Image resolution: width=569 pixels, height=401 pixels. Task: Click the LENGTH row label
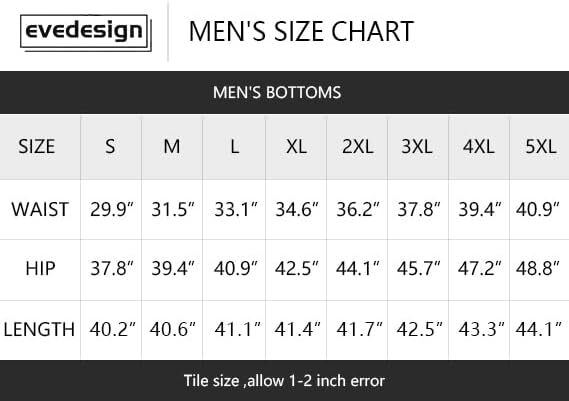tap(39, 330)
